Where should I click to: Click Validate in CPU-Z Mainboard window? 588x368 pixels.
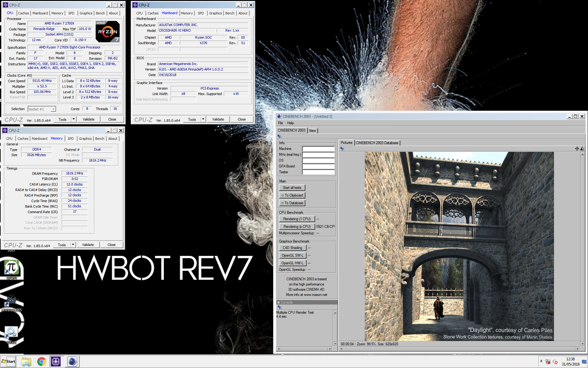[x=218, y=119]
